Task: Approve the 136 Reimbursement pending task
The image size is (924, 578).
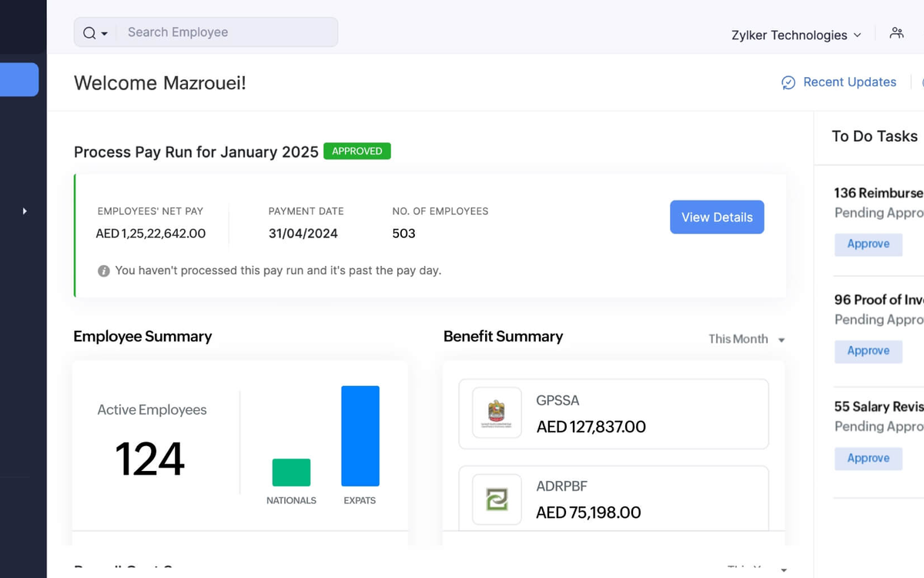Action: 869,244
